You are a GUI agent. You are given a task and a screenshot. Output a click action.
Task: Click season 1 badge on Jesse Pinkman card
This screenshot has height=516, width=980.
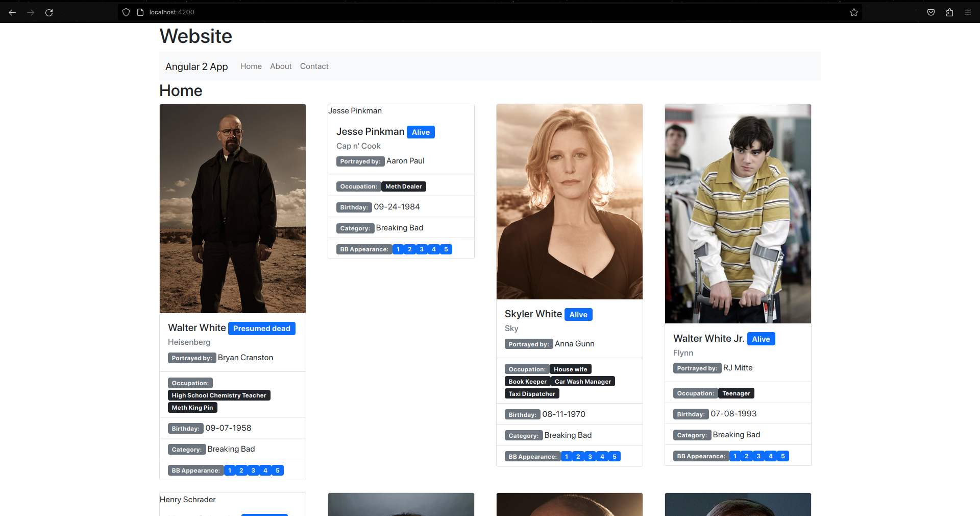click(x=398, y=249)
